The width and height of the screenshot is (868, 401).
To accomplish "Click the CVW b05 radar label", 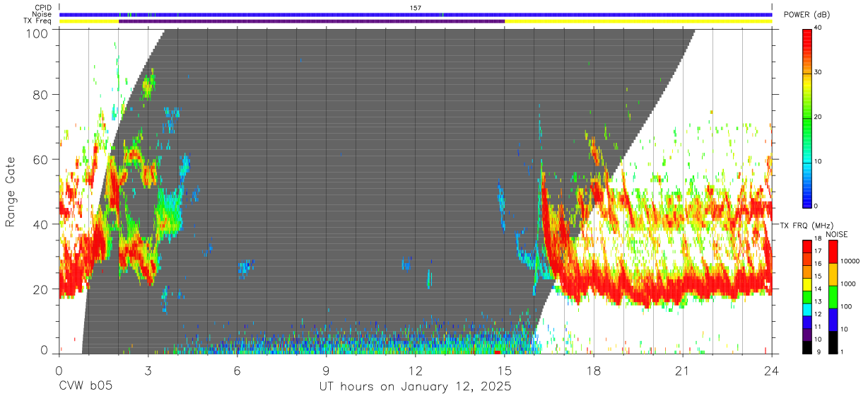I will (x=86, y=387).
